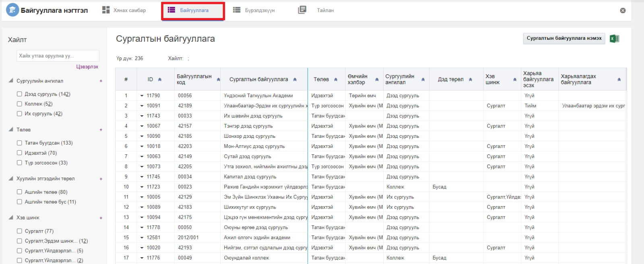The image size is (644, 264).
Task: Collapse the Хэв шинж filter group
Action: [x=11, y=217]
